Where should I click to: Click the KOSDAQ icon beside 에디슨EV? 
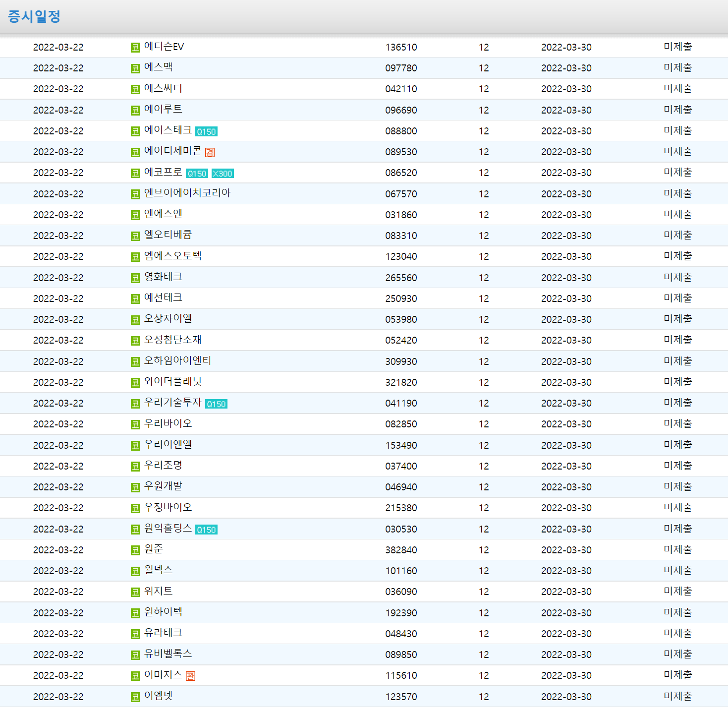point(135,48)
